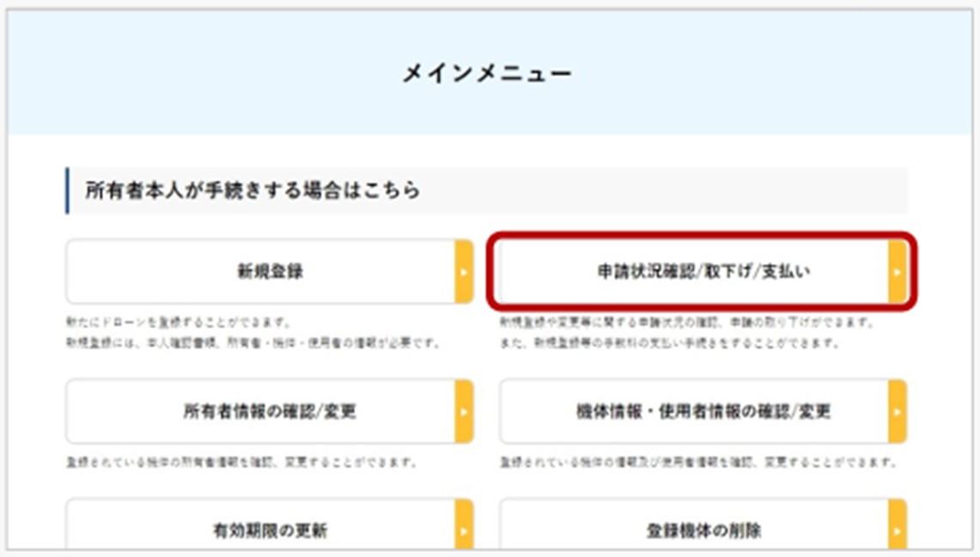Screen dimensions: 980x557
Task: Click yellow arrow on 登録機体の削除 button
Action: point(897,529)
